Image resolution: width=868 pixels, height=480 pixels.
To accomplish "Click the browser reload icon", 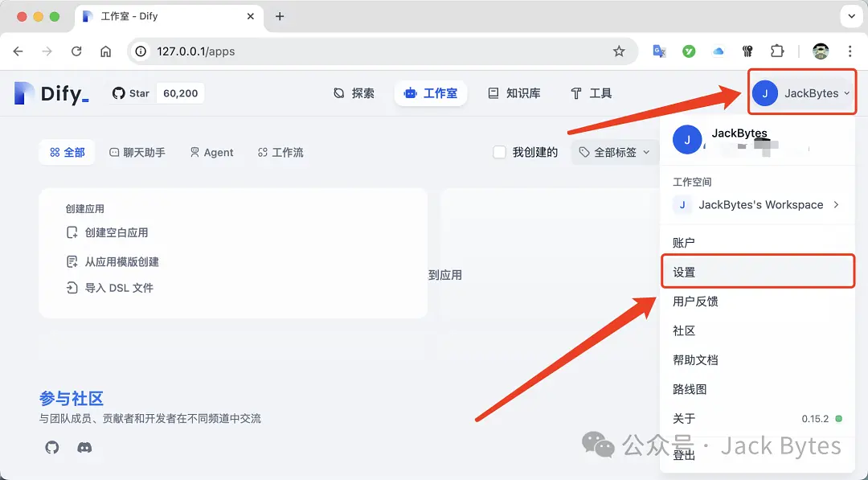I will (76, 51).
